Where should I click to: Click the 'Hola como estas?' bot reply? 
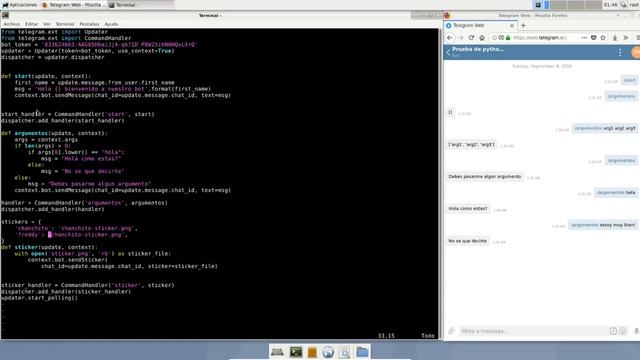pyautogui.click(x=468, y=209)
